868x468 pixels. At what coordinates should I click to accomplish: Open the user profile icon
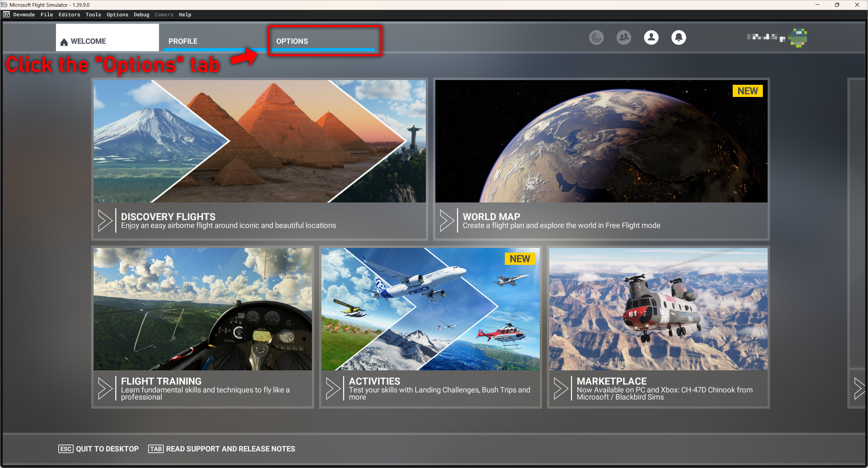tap(651, 37)
